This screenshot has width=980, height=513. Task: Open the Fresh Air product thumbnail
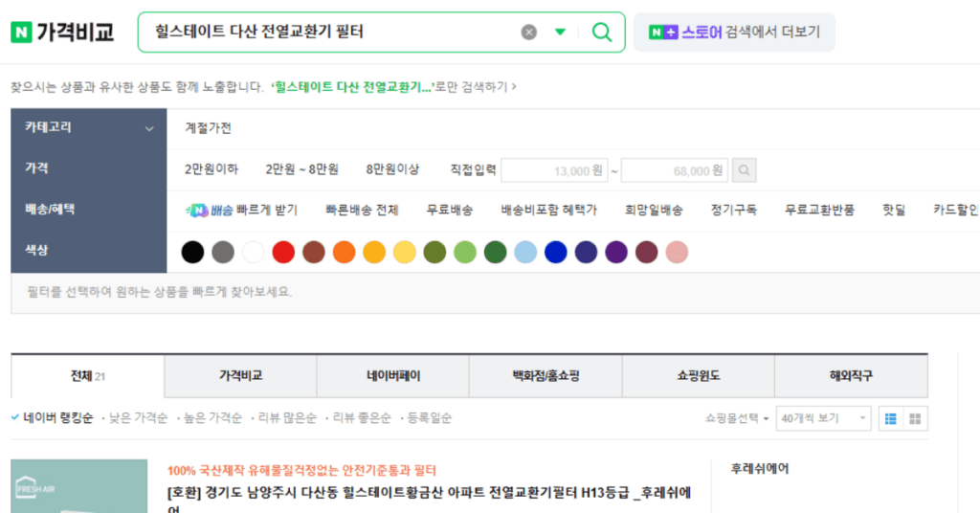(x=79, y=486)
